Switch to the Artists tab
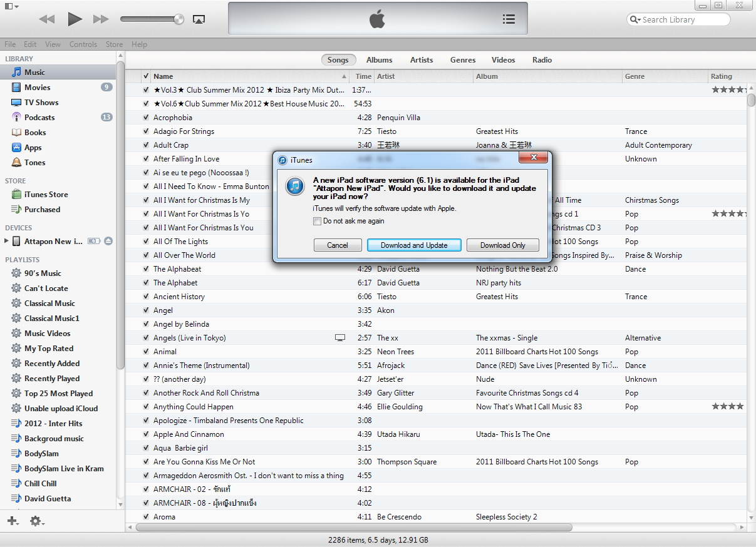This screenshot has height=547, width=756. point(422,60)
